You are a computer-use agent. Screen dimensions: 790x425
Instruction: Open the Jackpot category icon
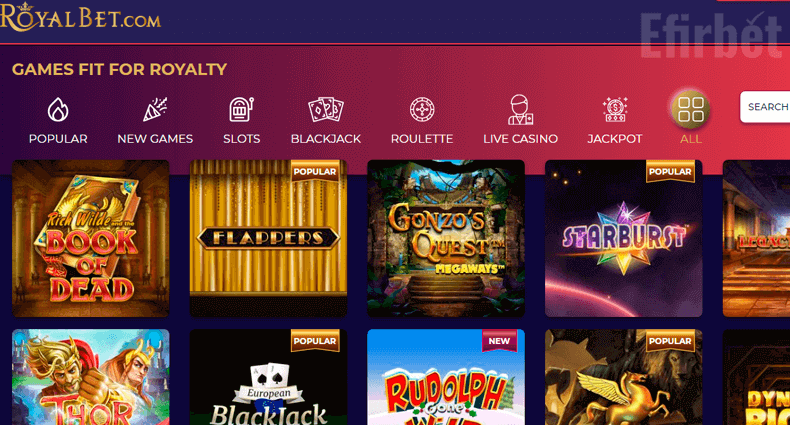tap(615, 109)
